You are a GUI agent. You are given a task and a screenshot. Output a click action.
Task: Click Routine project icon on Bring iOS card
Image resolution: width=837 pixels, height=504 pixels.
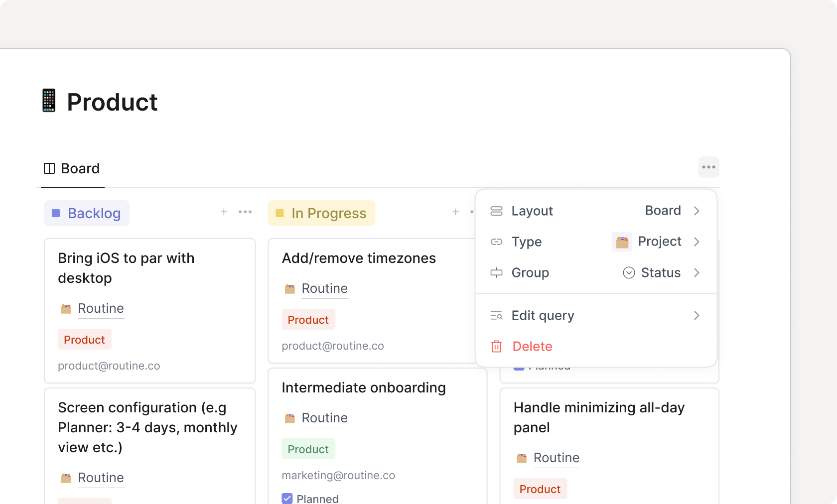coord(66,309)
